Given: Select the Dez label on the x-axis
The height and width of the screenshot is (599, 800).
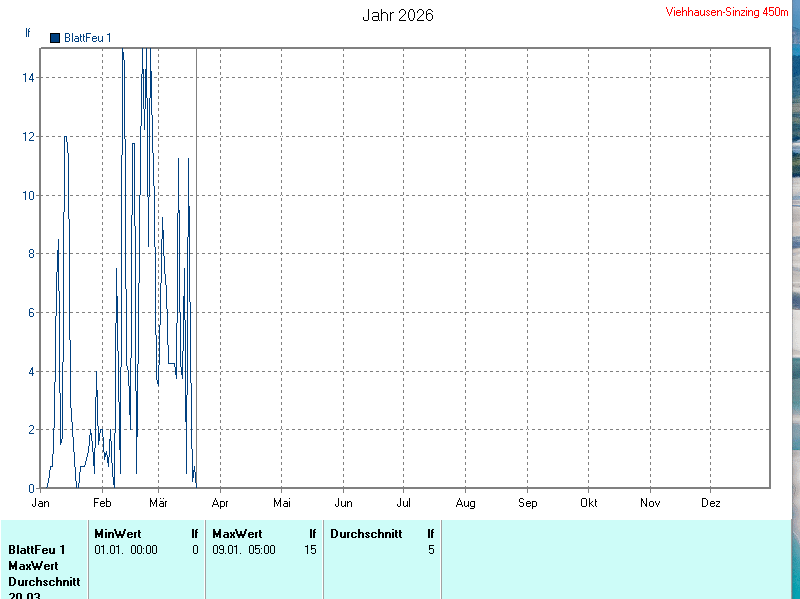Looking at the screenshot, I should [x=711, y=502].
